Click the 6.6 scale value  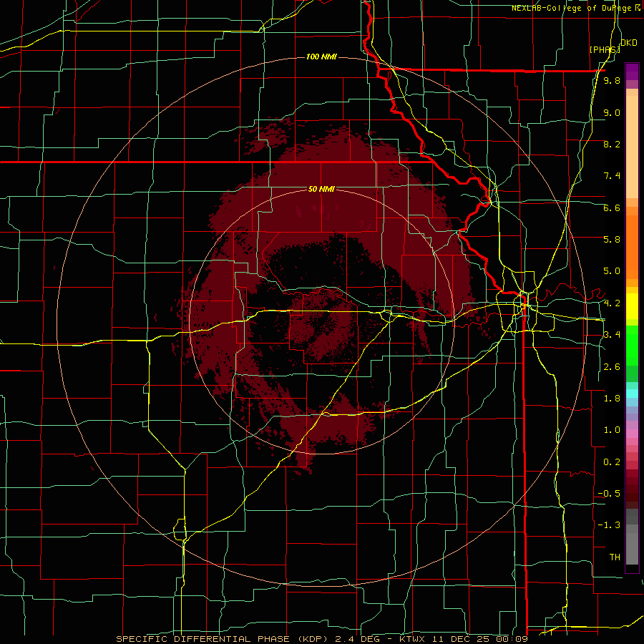coord(612,208)
